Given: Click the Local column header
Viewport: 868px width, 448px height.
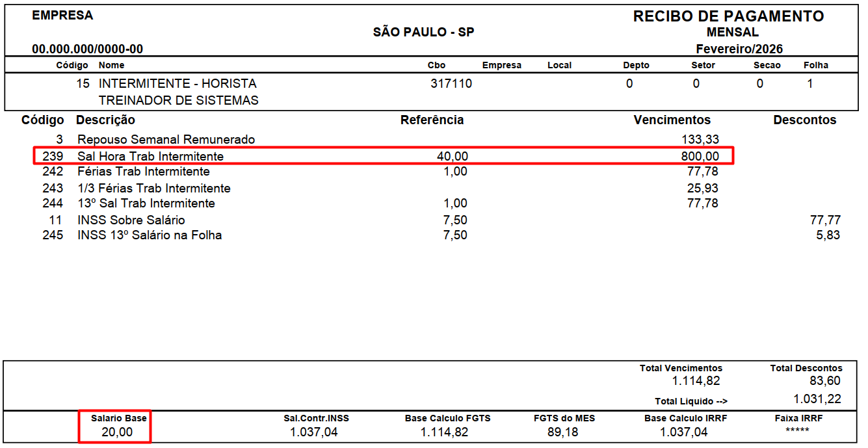Looking at the screenshot, I should [x=559, y=65].
